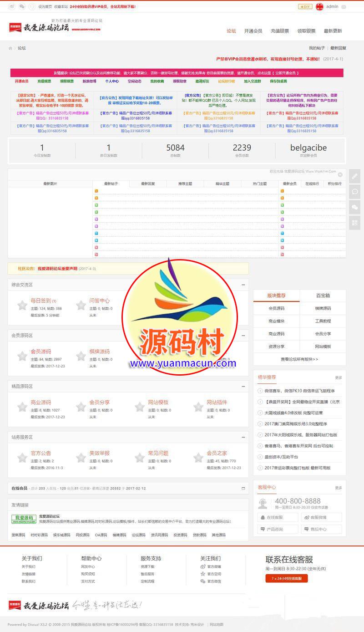Collapse the 站务服务区 section
Viewport: 364px width, 632px height.
pyautogui.click(x=243, y=437)
